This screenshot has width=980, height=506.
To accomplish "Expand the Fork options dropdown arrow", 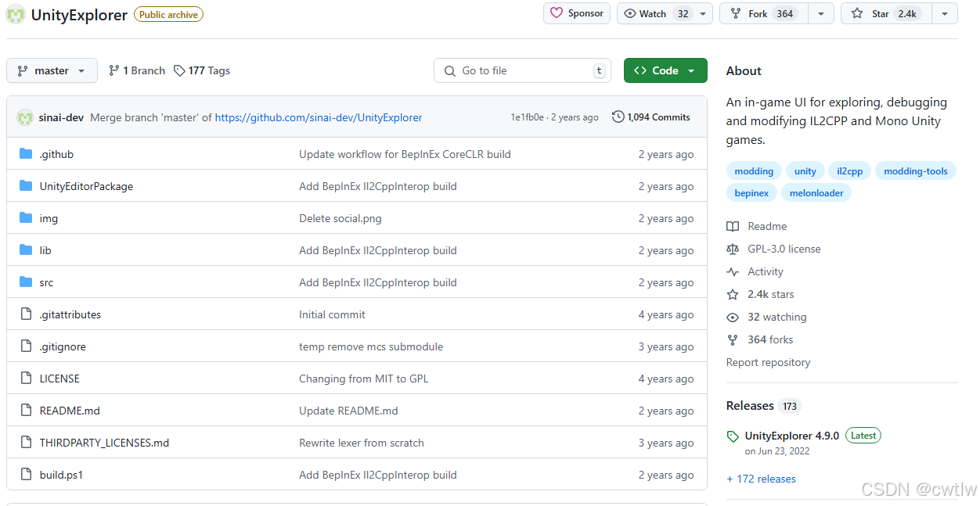I will pos(821,13).
